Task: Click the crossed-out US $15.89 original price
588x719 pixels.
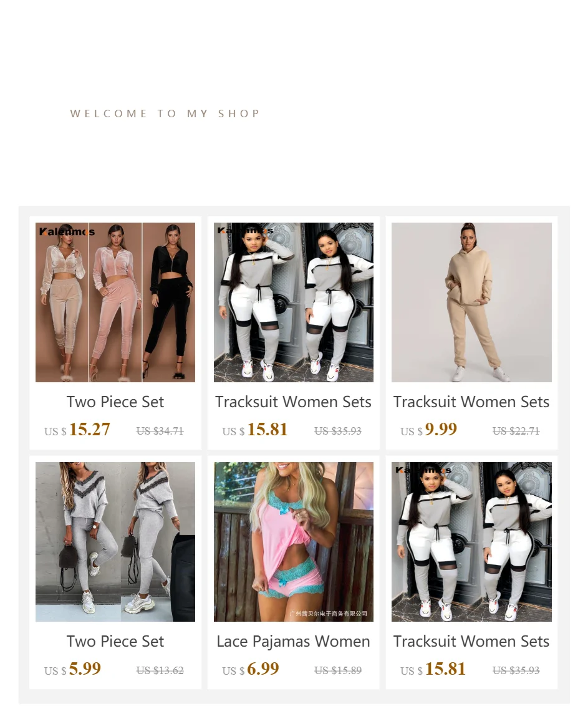Action: tap(338, 670)
